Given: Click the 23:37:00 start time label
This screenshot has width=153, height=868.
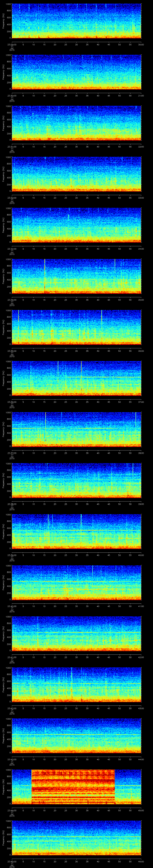Looking at the screenshot, I should pos(12,453).
